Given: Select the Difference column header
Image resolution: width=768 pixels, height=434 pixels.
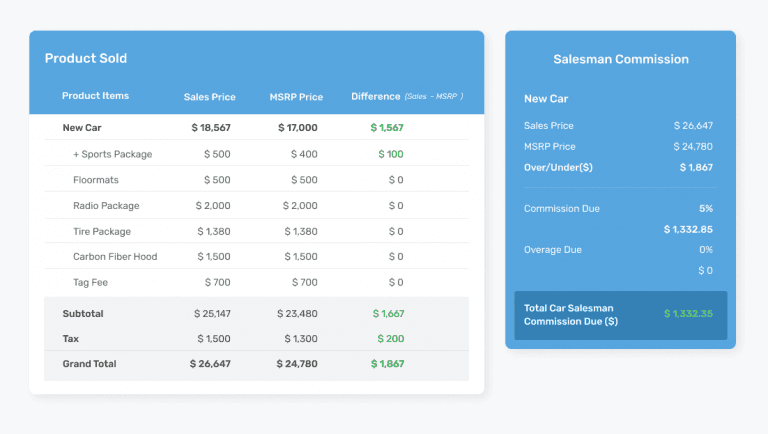Looking at the screenshot, I should pos(376,96).
